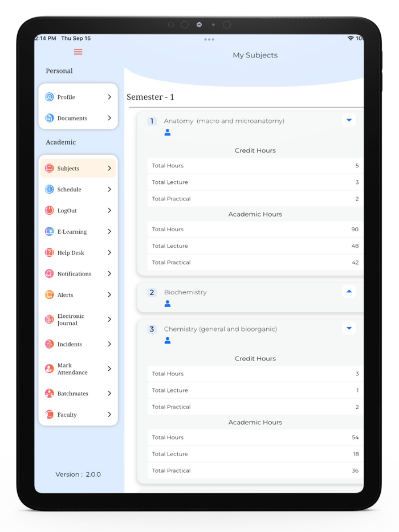Go to Help Desk
The width and height of the screenshot is (399, 532).
(78, 252)
